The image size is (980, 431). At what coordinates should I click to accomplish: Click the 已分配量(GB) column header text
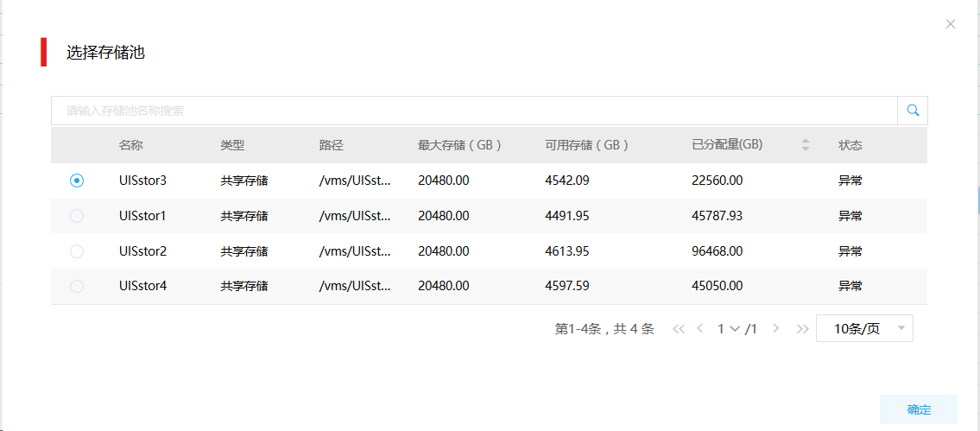(727, 145)
